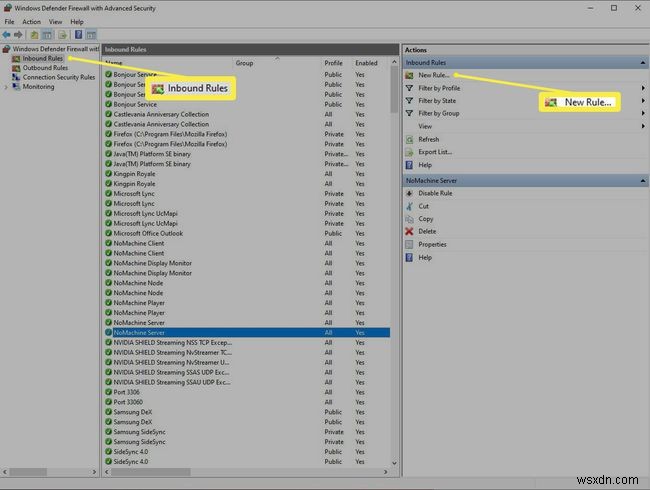
Task: Click the Copy pages icon
Action: pos(409,219)
